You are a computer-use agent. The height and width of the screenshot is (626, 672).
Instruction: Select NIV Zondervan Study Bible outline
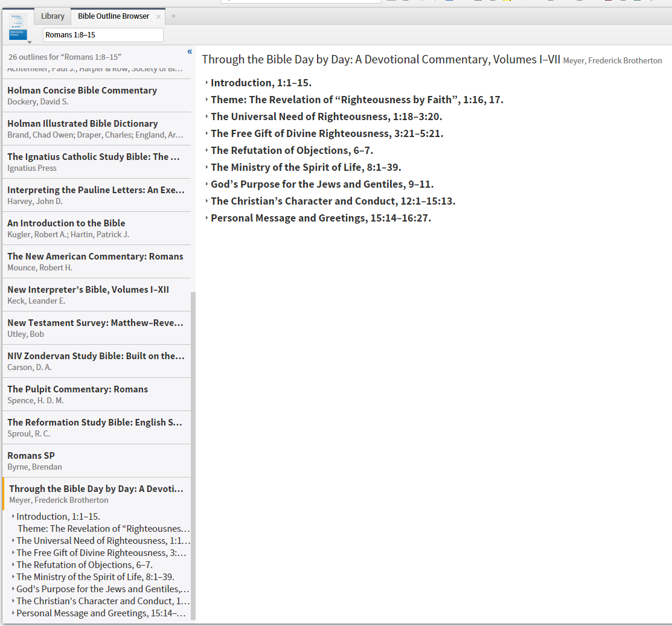pos(97,361)
